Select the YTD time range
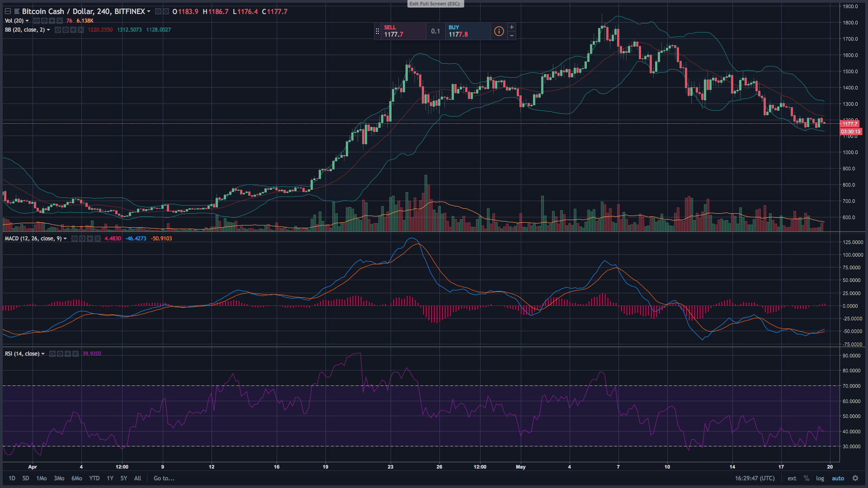868x488 pixels. tap(94, 478)
